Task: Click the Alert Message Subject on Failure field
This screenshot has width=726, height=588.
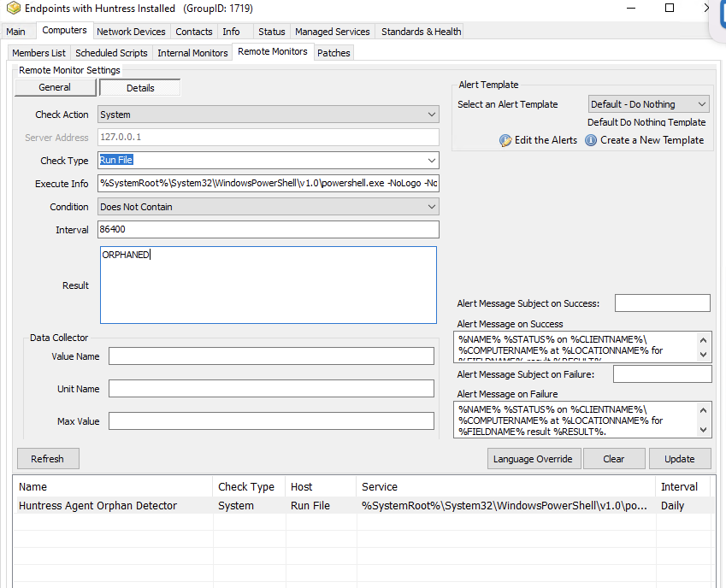Action: (x=663, y=373)
